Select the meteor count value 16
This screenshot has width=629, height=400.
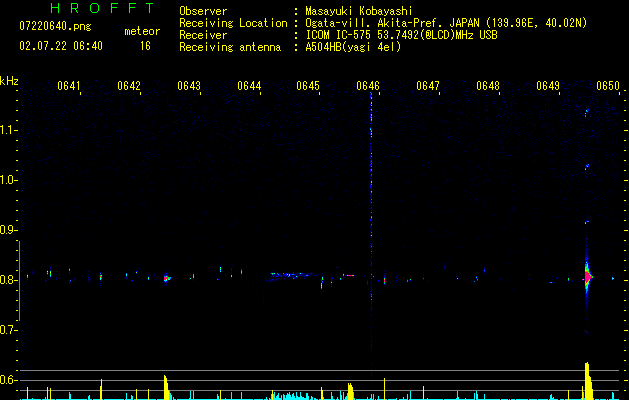pyautogui.click(x=145, y=46)
